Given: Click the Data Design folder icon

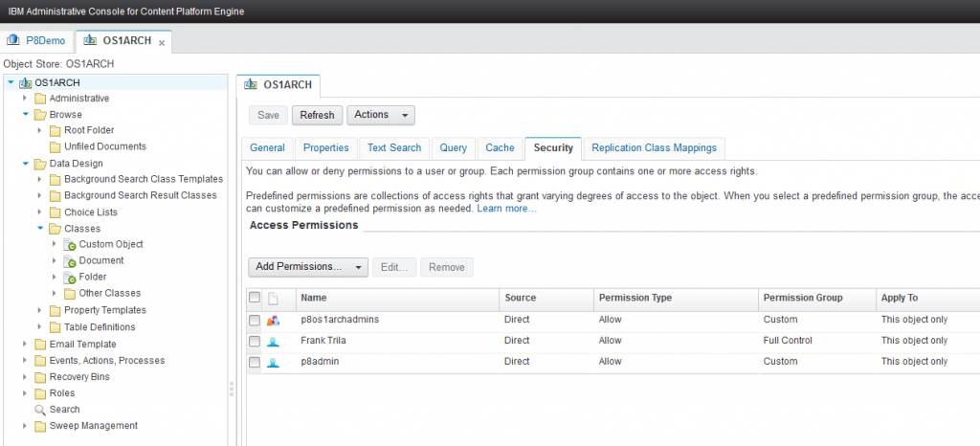Looking at the screenshot, I should [40, 164].
